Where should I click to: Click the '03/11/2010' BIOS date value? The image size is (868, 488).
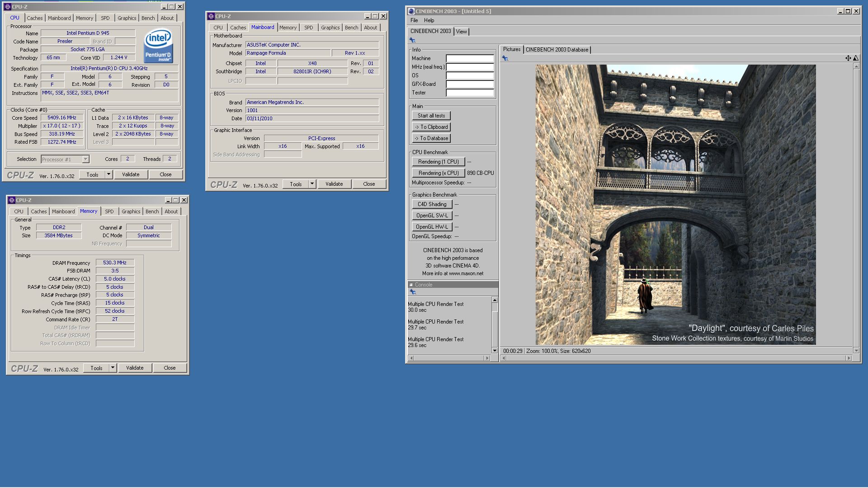[x=312, y=119]
